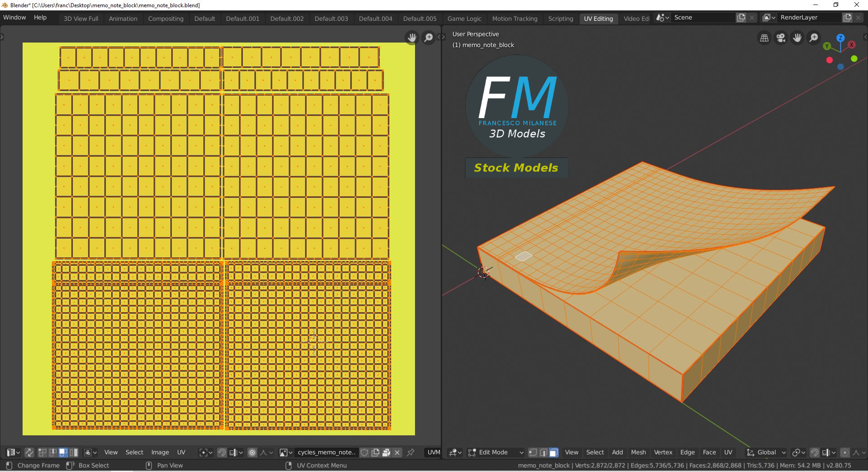Open the Vertex menu in 3D viewport

[x=663, y=452]
